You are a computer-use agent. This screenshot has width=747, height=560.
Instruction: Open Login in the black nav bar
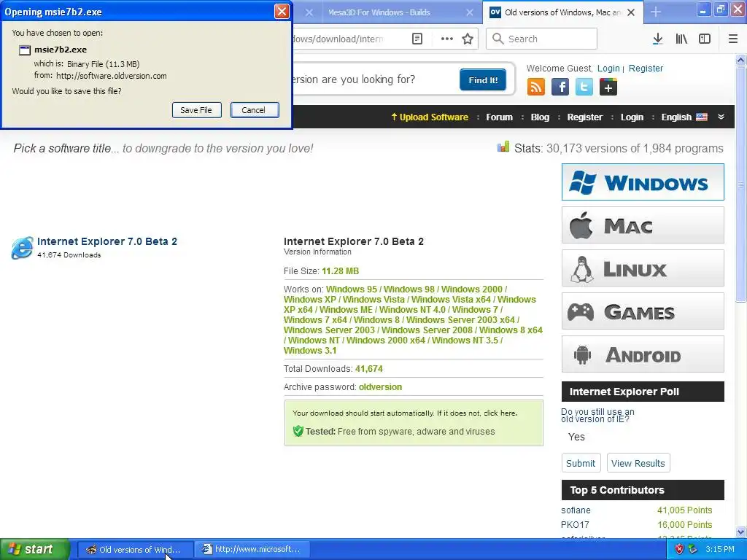coord(632,117)
